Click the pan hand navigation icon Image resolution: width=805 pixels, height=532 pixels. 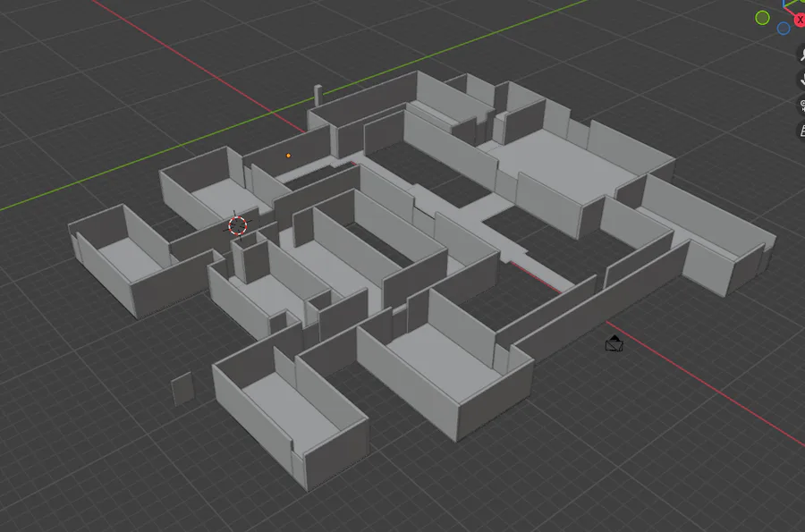(x=801, y=80)
